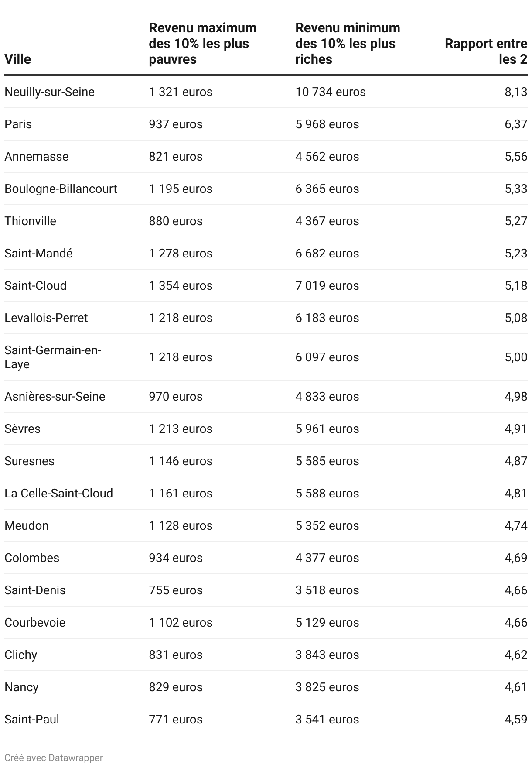Open the Créé avec Datawrapper link
532x768 pixels.
(x=54, y=758)
